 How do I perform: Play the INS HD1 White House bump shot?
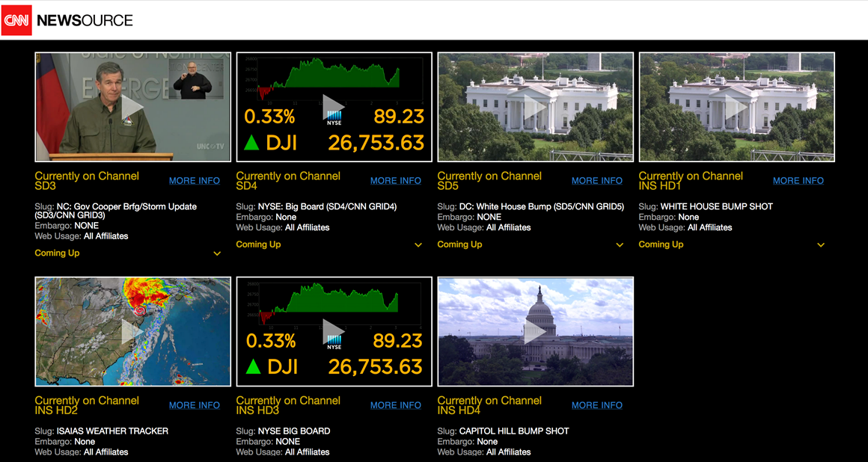pyautogui.click(x=737, y=108)
